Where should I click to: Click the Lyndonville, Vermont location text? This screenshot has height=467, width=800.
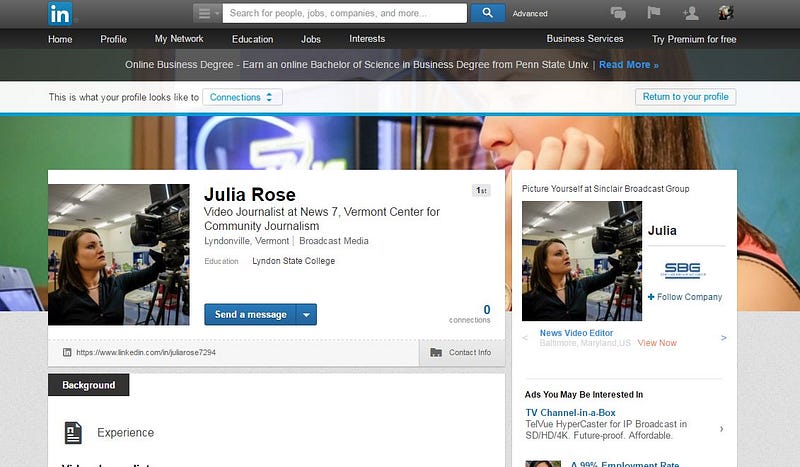pos(246,241)
